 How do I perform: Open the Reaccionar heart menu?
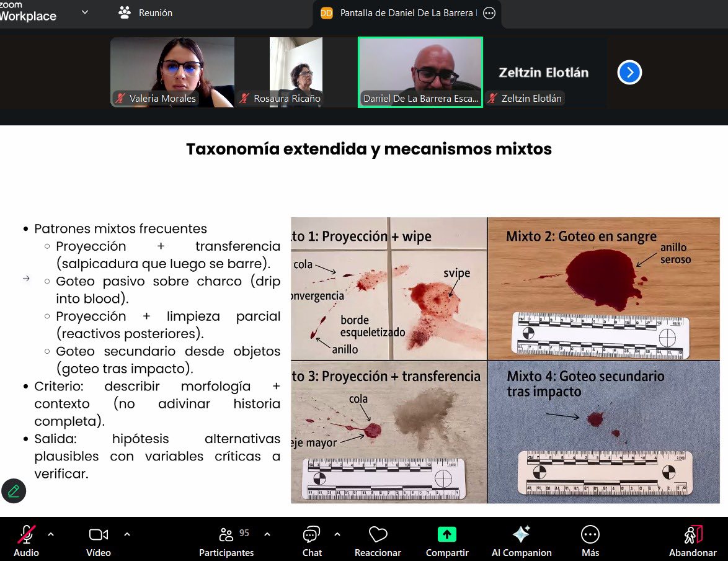378,540
